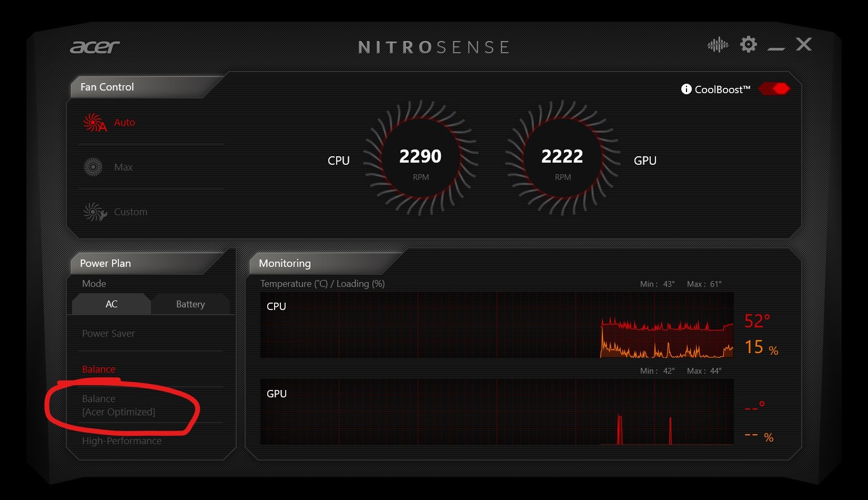Image resolution: width=868 pixels, height=500 pixels.
Task: Open NitroSense settings gear
Action: click(748, 44)
